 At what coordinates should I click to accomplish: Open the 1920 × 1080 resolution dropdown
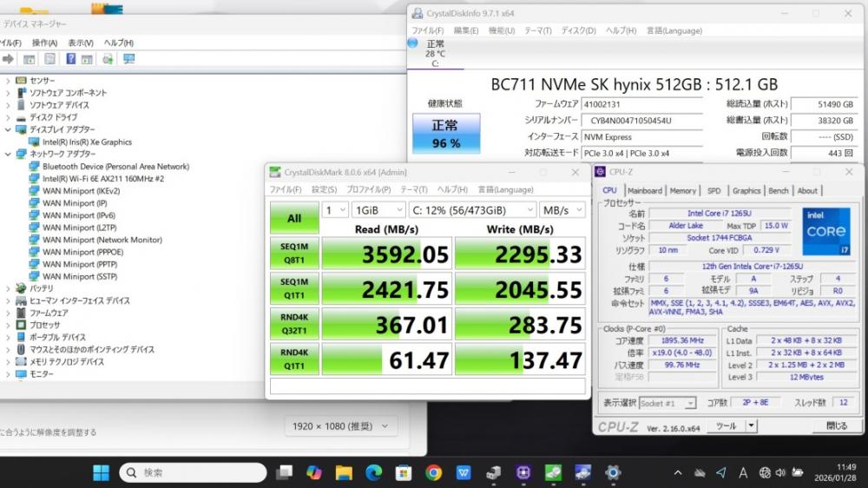[340, 426]
